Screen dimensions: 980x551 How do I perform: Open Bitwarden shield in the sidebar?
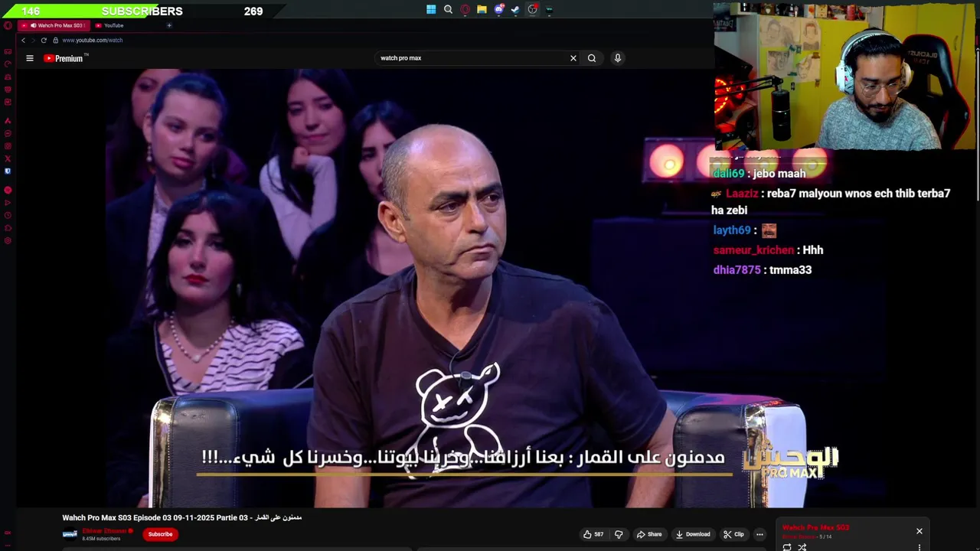coord(8,171)
